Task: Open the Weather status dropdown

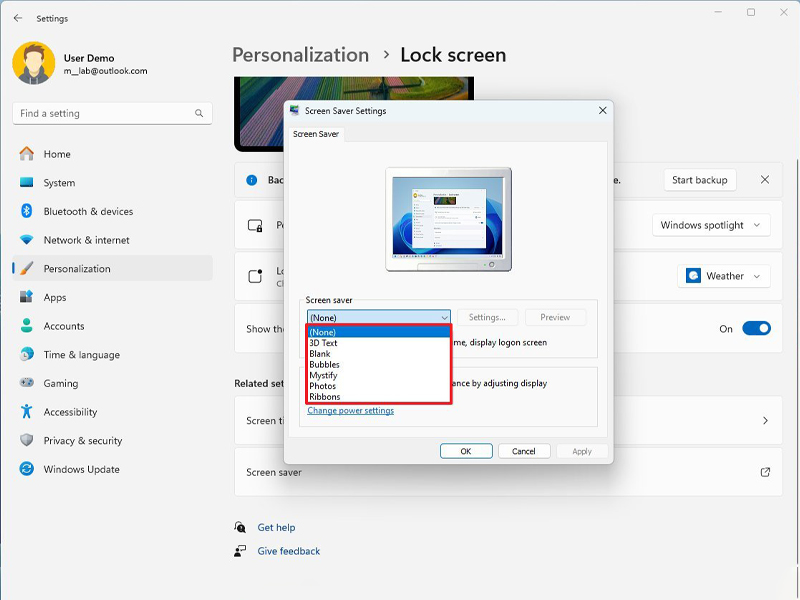Action: coord(723,276)
